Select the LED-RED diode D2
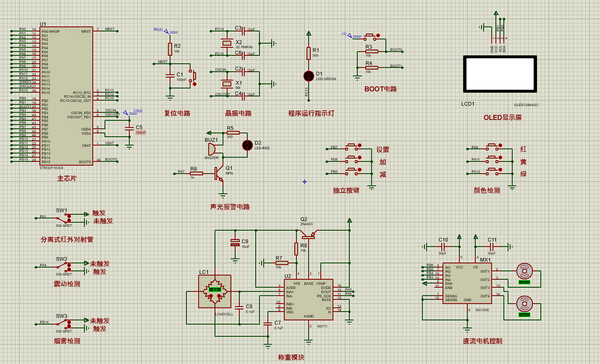This screenshot has width=600, height=364. coord(248,145)
